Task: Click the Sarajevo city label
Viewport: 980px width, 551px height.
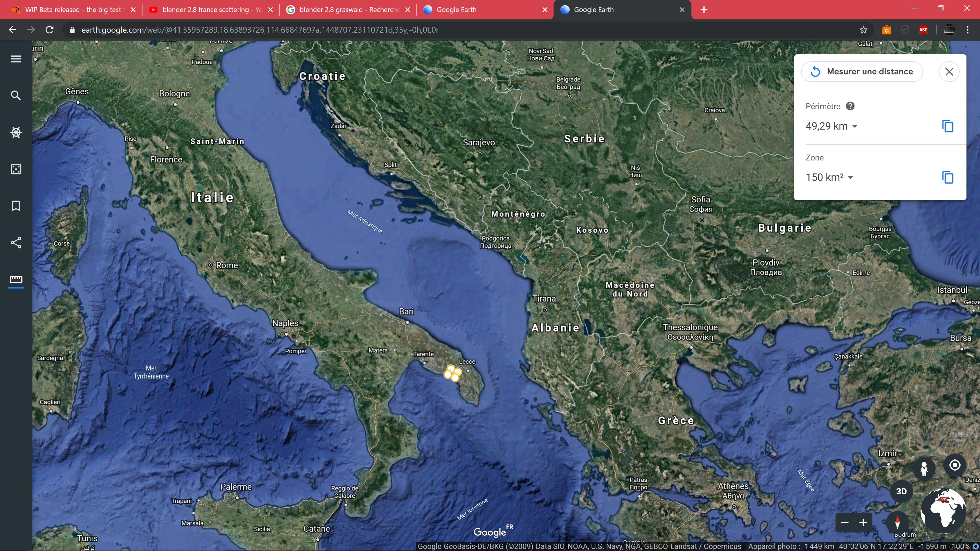Action: click(x=479, y=143)
